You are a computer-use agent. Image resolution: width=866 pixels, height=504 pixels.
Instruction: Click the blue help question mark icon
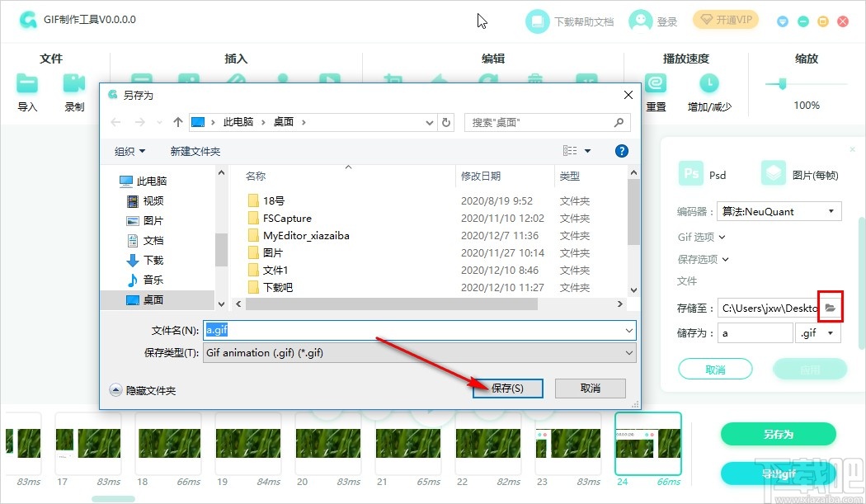(621, 151)
